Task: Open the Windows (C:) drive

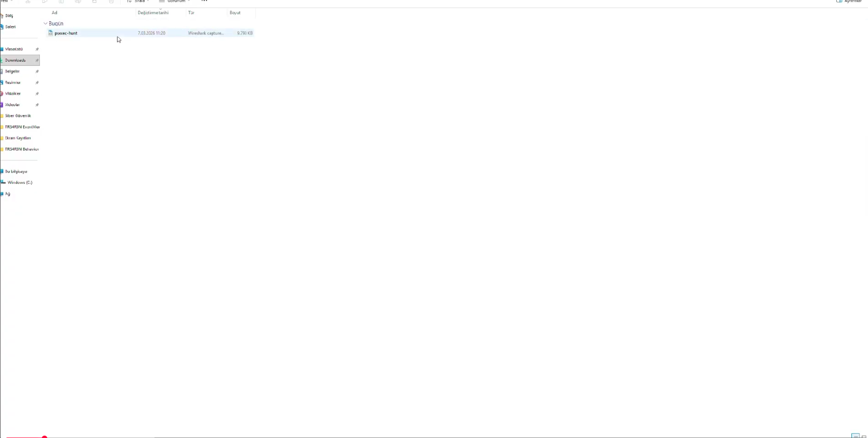Action: point(19,182)
